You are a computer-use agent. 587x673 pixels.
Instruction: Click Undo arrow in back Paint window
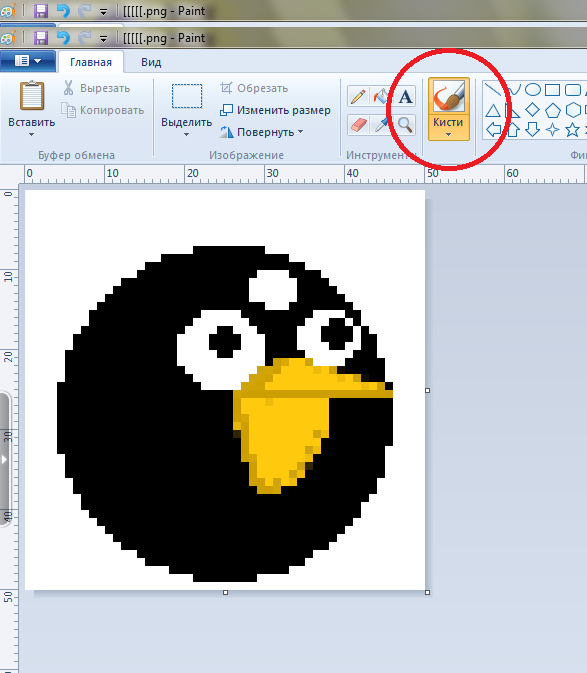click(63, 11)
